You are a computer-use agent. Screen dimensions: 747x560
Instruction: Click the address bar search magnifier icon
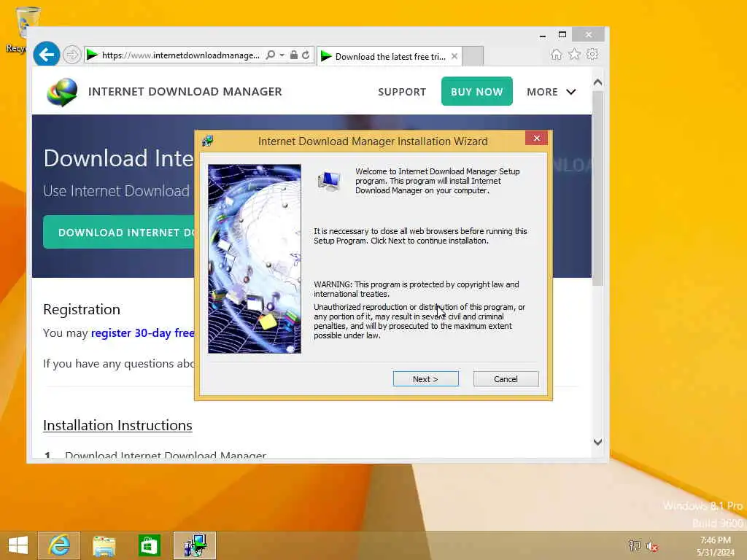click(x=271, y=55)
